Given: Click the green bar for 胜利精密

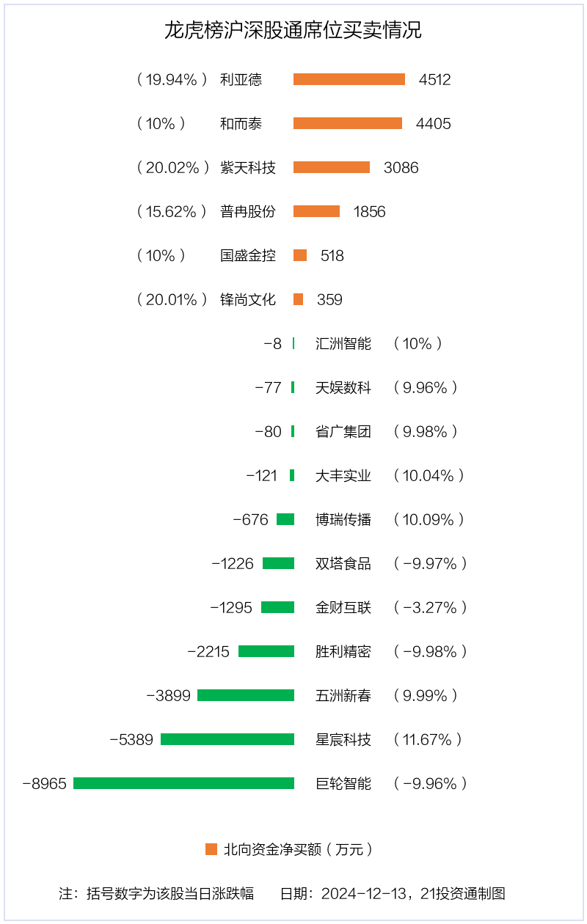Looking at the screenshot, I should click(266, 651).
